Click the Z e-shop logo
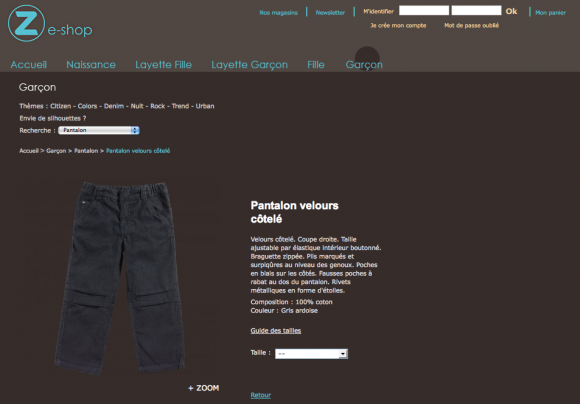Screen dimensions: 580x404 point(50,23)
